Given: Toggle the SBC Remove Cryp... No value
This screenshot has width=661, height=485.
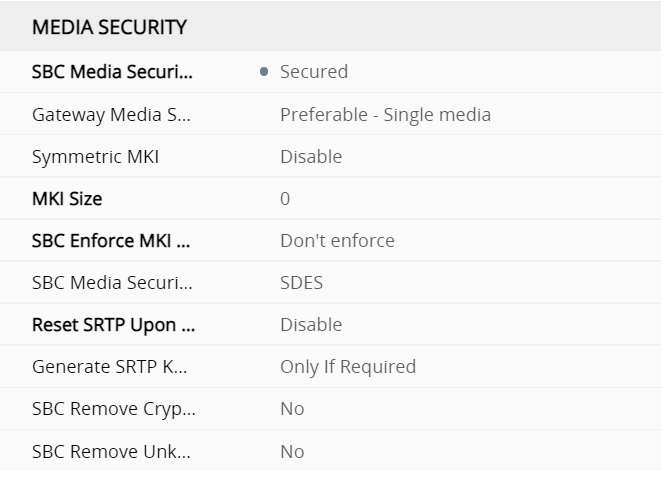Looking at the screenshot, I should tap(292, 409).
